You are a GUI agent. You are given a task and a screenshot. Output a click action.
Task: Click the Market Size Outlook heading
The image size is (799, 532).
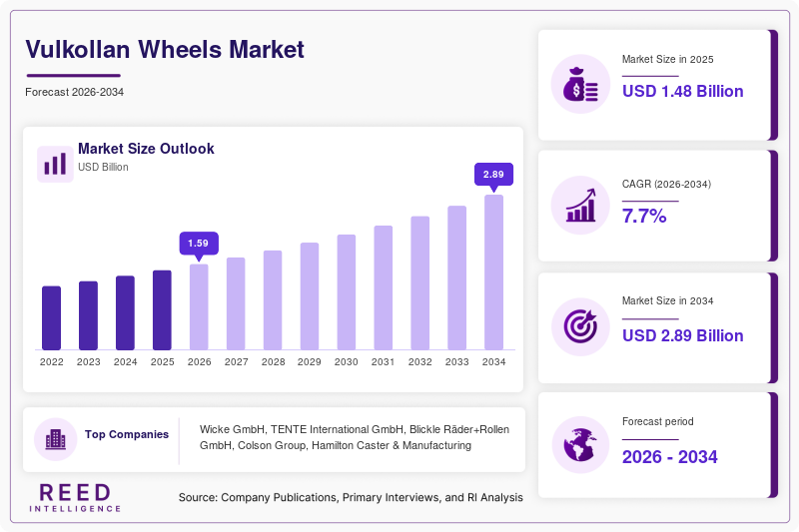pos(146,149)
